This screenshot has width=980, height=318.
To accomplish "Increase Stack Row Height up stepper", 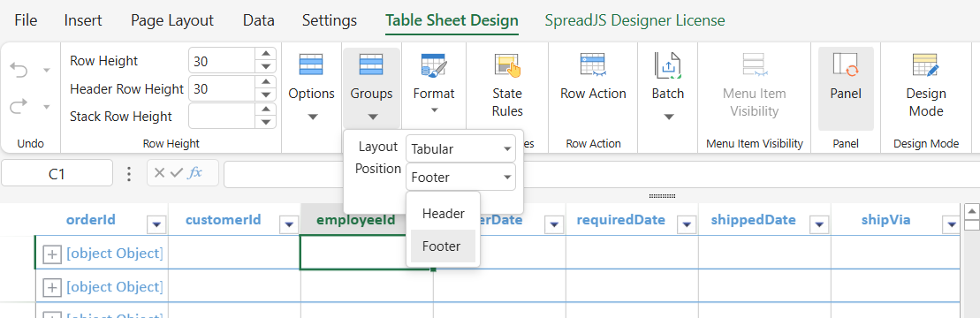I will [266, 110].
